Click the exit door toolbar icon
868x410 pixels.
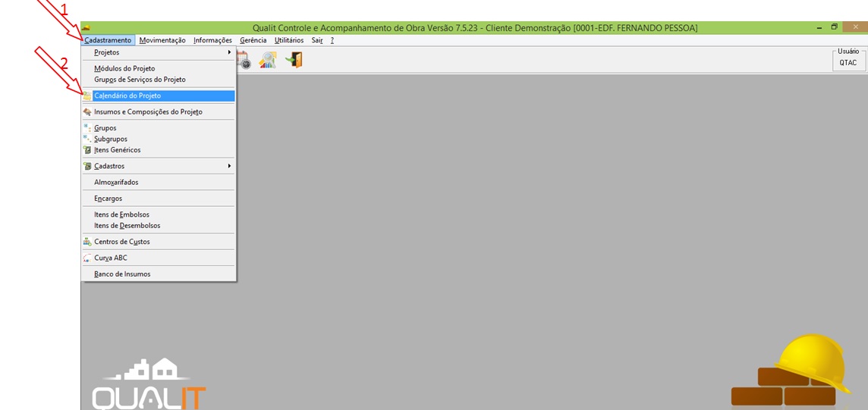[x=294, y=60]
